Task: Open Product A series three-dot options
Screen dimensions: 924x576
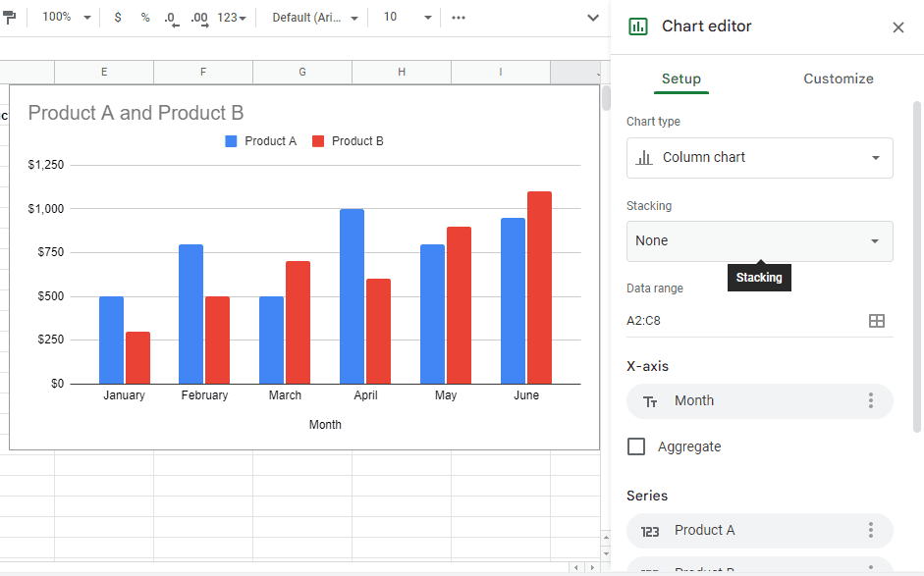Action: 870,530
